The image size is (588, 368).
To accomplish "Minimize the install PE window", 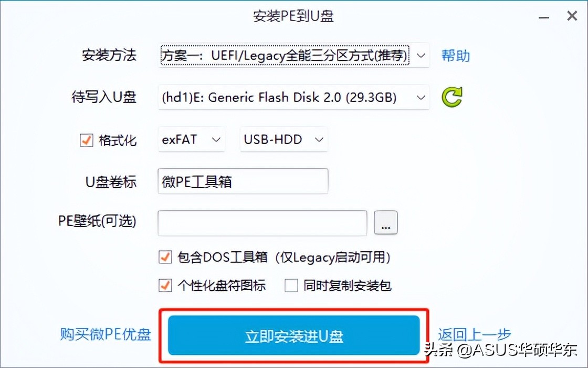I will pyautogui.click(x=544, y=17).
